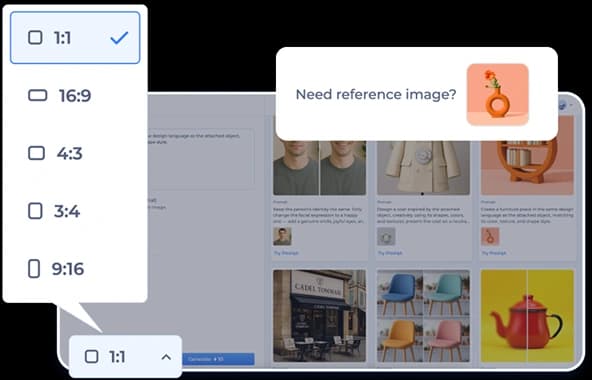Click the chevron arrow on the 1:1 selector
The width and height of the screenshot is (592, 380).
[166, 357]
